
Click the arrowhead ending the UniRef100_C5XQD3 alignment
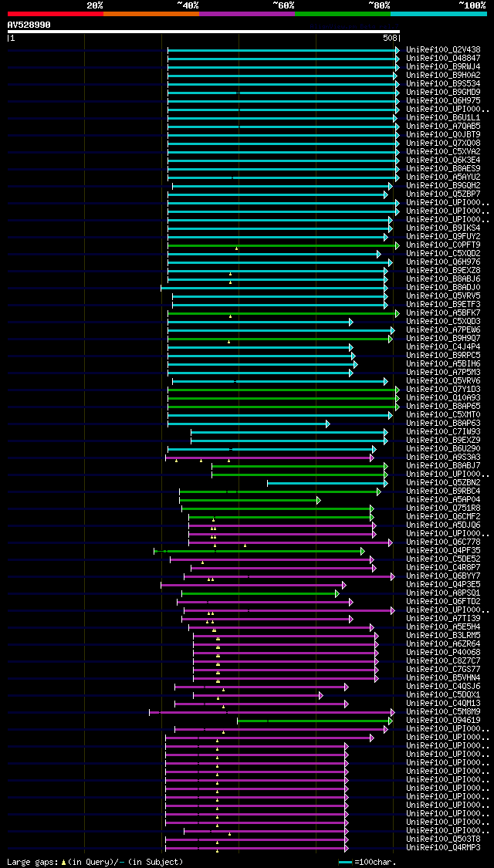351,323
